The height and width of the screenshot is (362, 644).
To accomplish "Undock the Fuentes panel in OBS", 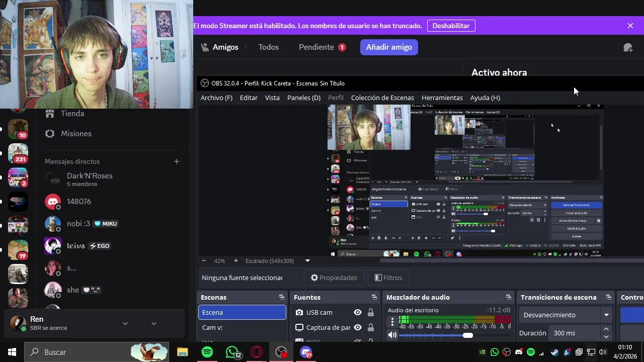I will pos(374,297).
